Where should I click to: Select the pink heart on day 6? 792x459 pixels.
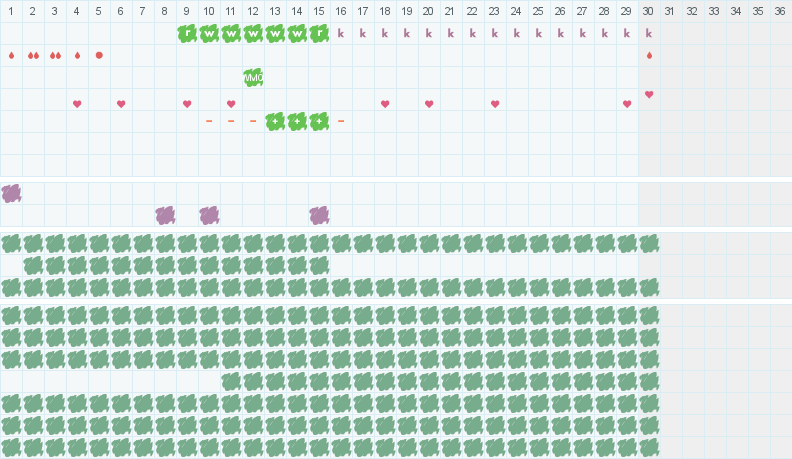tap(121, 104)
